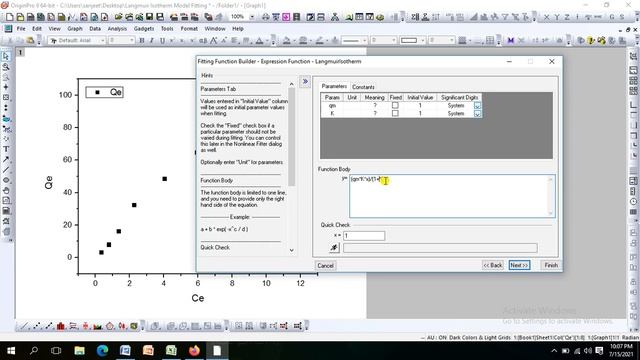
Task: Open File Explorer from taskbar
Action: click(80, 351)
